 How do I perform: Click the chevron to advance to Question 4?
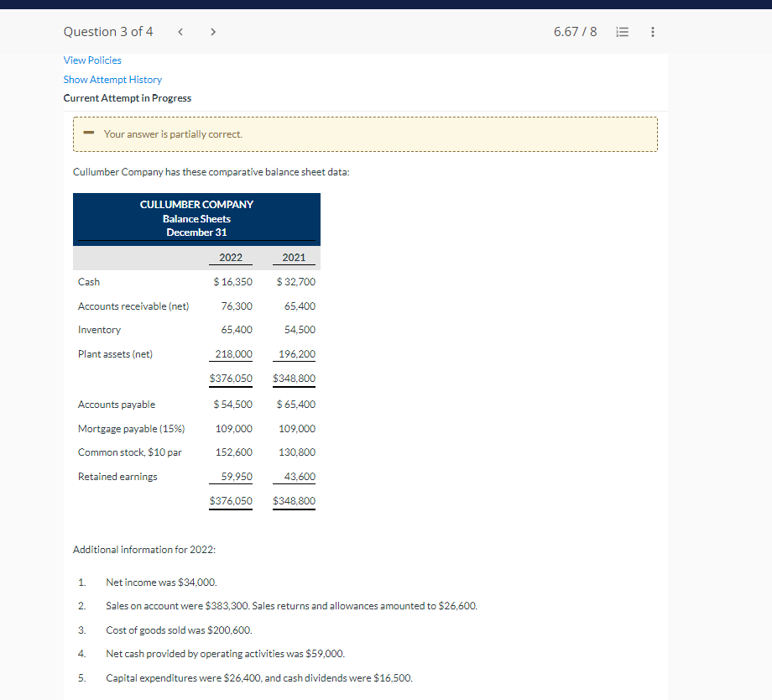click(213, 31)
